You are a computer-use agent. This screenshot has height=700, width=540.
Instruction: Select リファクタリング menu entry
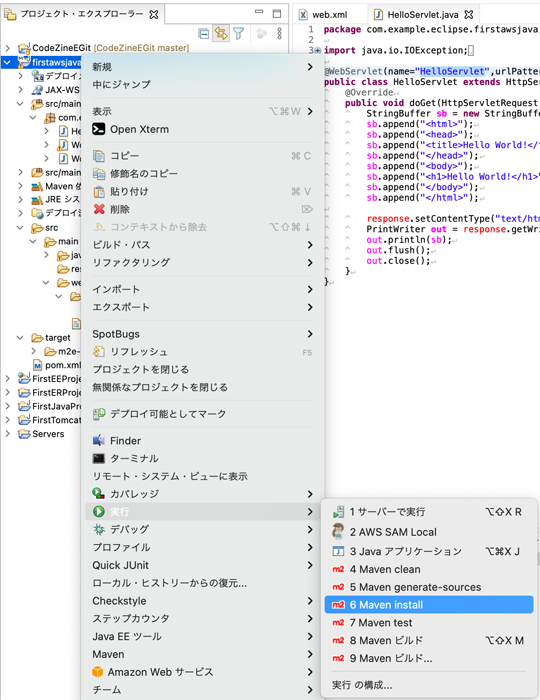(x=203, y=263)
